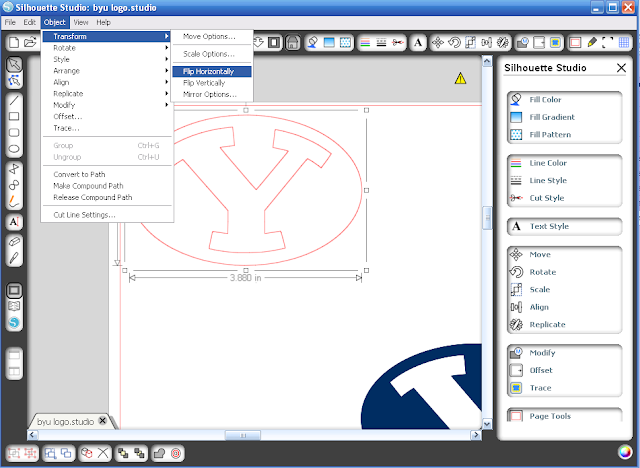The height and width of the screenshot is (468, 640).
Task: Select the Knife tool
Action: (x=14, y=258)
